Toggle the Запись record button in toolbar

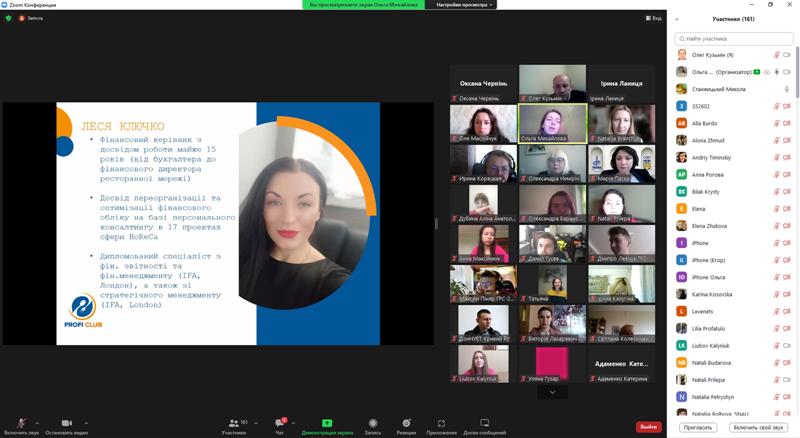point(373,423)
